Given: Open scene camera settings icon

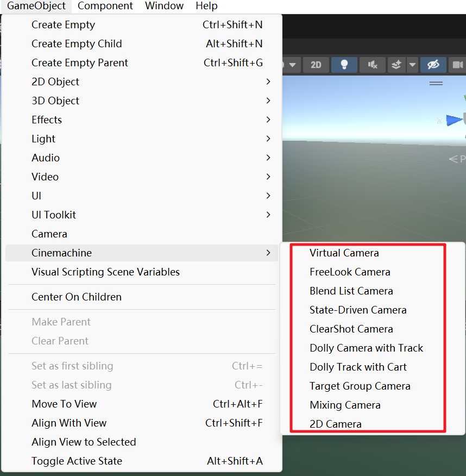Looking at the screenshot, I should tap(457, 65).
